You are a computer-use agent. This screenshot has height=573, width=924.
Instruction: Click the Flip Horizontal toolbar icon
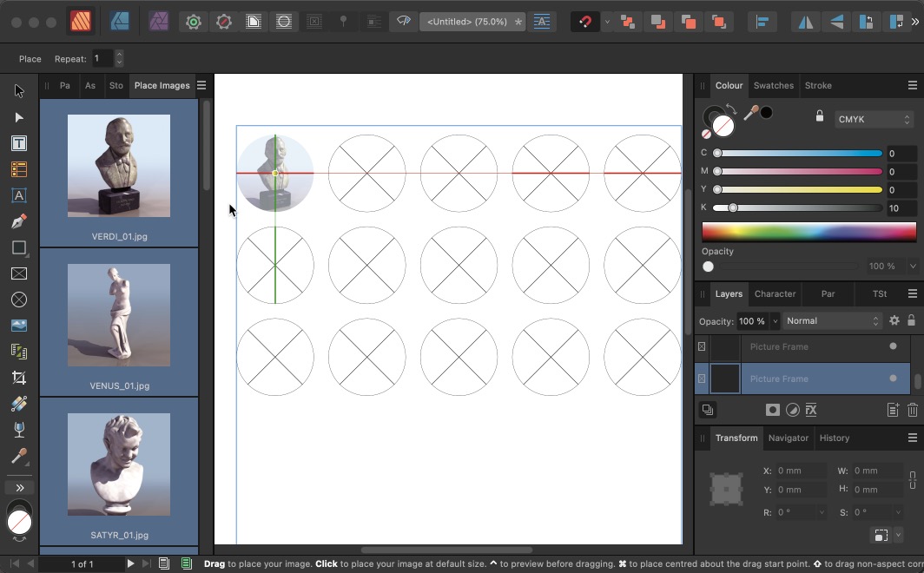pyautogui.click(x=806, y=22)
